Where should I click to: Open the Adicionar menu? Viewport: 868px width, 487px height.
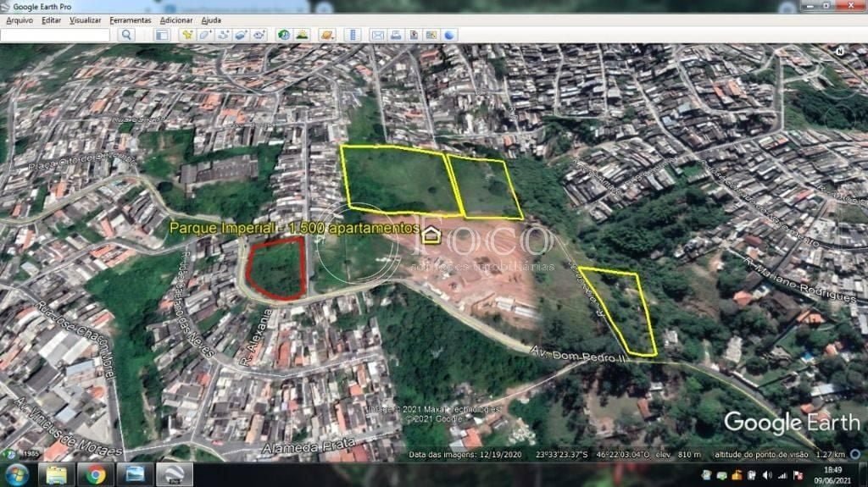pyautogui.click(x=176, y=20)
